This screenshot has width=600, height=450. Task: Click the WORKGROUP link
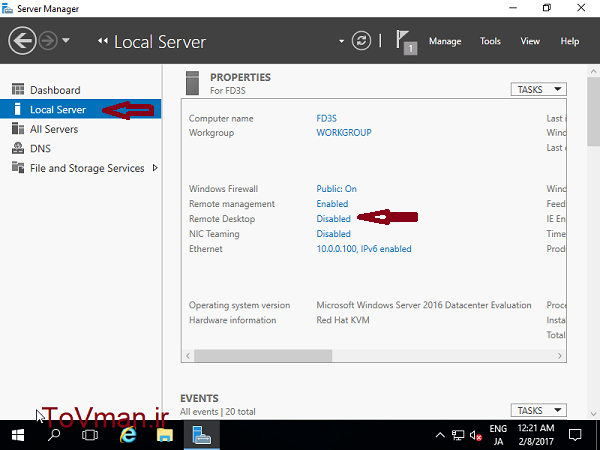click(344, 132)
